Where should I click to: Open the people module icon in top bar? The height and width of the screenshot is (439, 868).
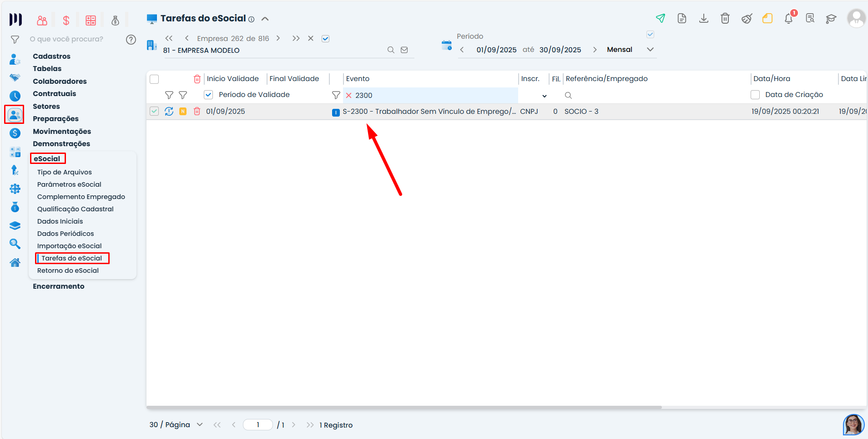pyautogui.click(x=42, y=20)
